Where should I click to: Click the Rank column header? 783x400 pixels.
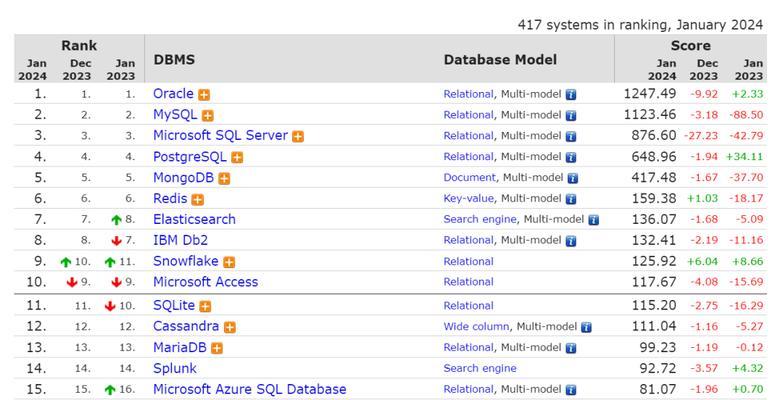(79, 45)
